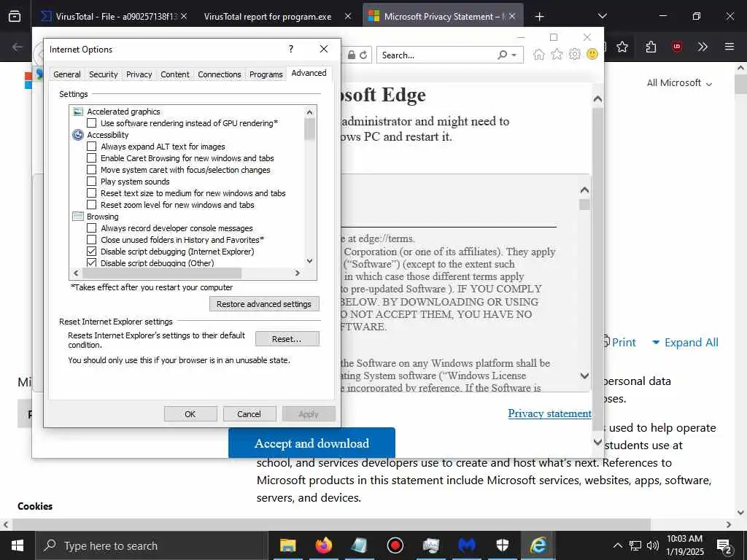
Task: Click settings list scroll down arrow
Action: point(309,261)
